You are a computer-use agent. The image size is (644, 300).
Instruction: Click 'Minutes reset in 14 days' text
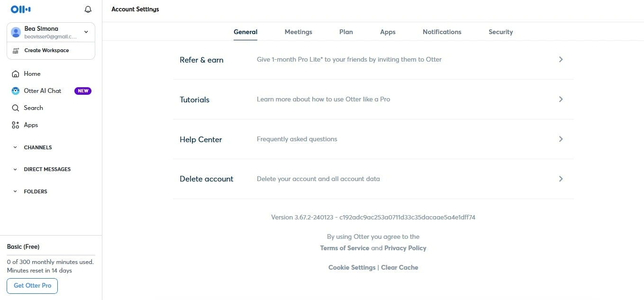point(39,271)
